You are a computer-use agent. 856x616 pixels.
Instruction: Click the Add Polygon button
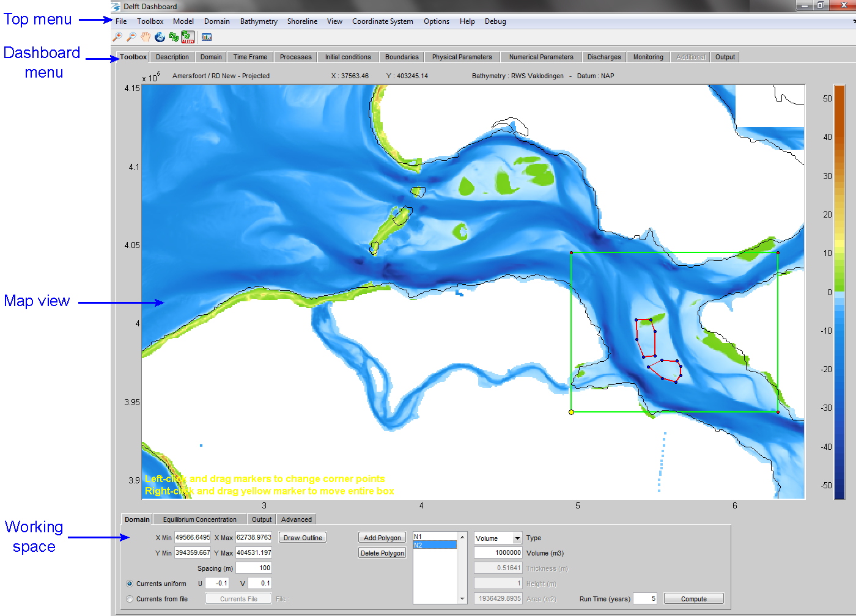coord(382,538)
